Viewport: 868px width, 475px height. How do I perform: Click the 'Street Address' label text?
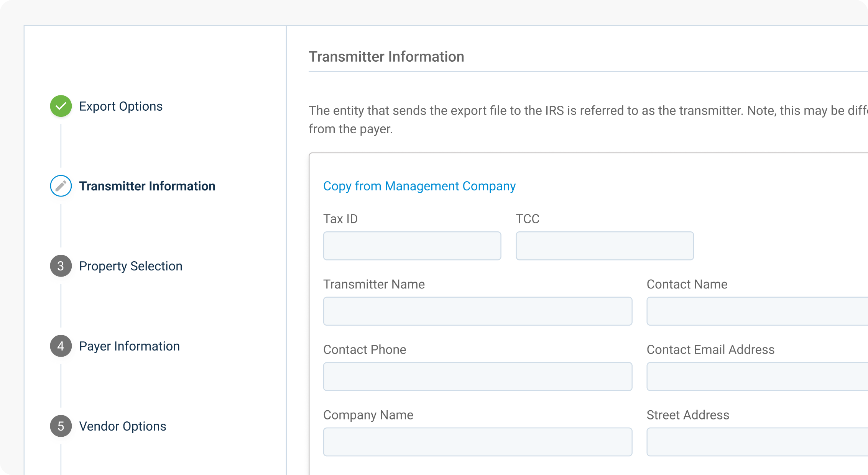tap(688, 415)
